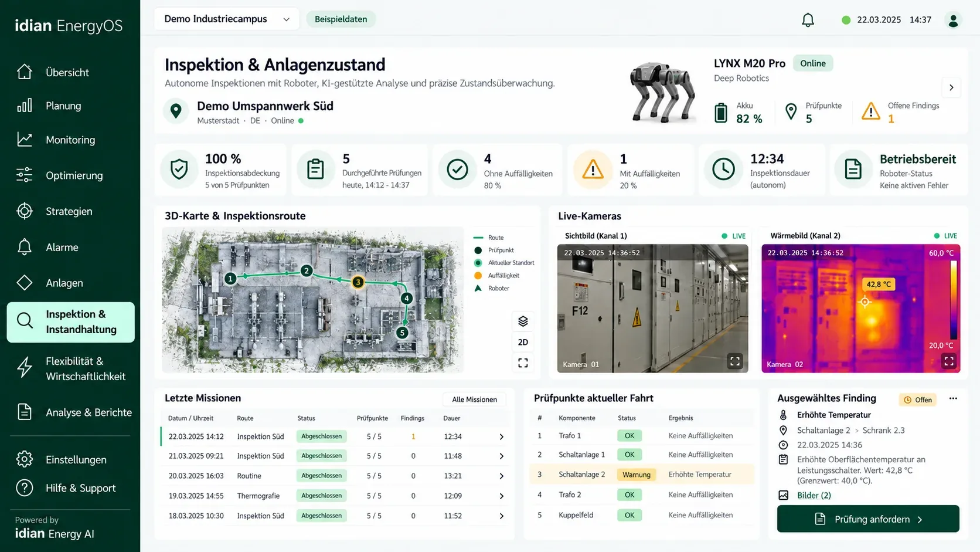
Task: Expand the 3D map to fullscreen
Action: (x=523, y=363)
